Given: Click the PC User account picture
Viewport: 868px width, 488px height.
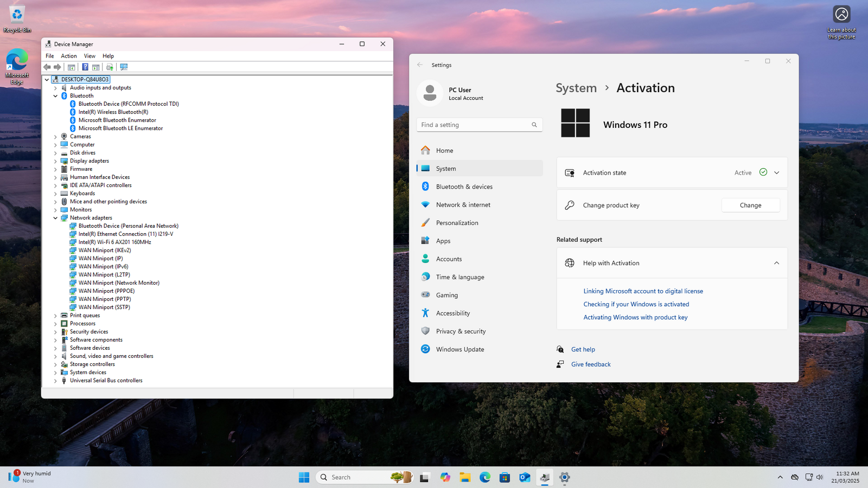Looking at the screenshot, I should click(430, 93).
